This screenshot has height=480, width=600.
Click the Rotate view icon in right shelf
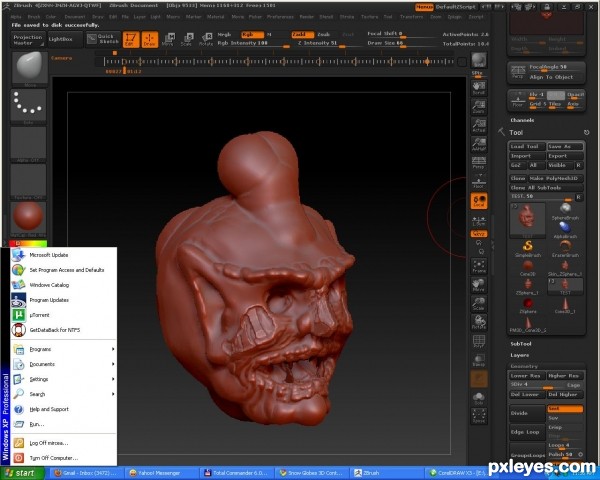(479, 322)
